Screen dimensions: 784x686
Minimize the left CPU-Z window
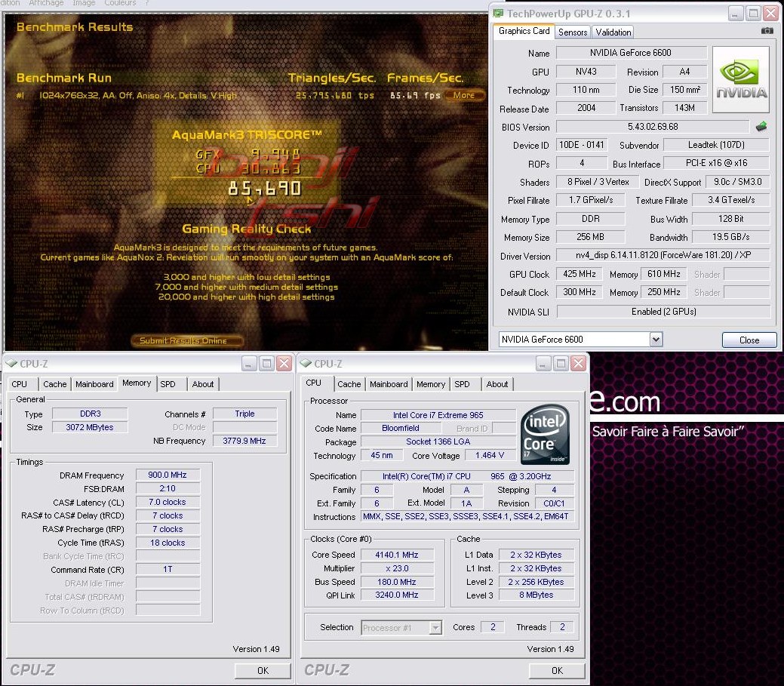coord(249,364)
